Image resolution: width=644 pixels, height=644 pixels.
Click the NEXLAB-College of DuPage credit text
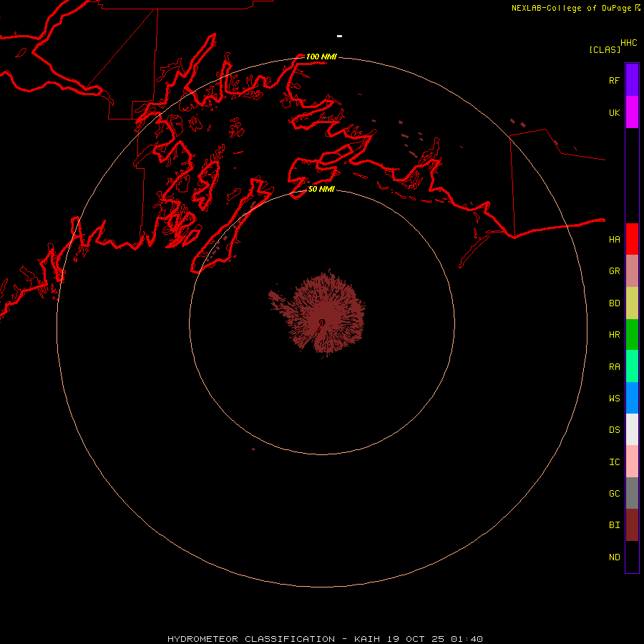tap(571, 8)
